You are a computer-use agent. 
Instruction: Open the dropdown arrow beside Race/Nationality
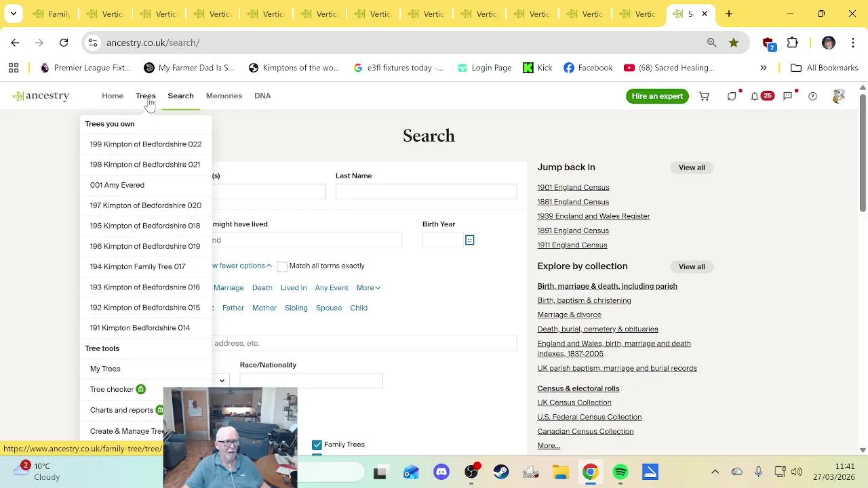222,381
